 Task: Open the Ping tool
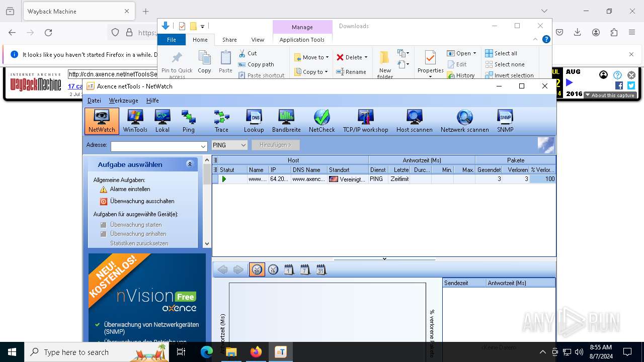[189, 121]
